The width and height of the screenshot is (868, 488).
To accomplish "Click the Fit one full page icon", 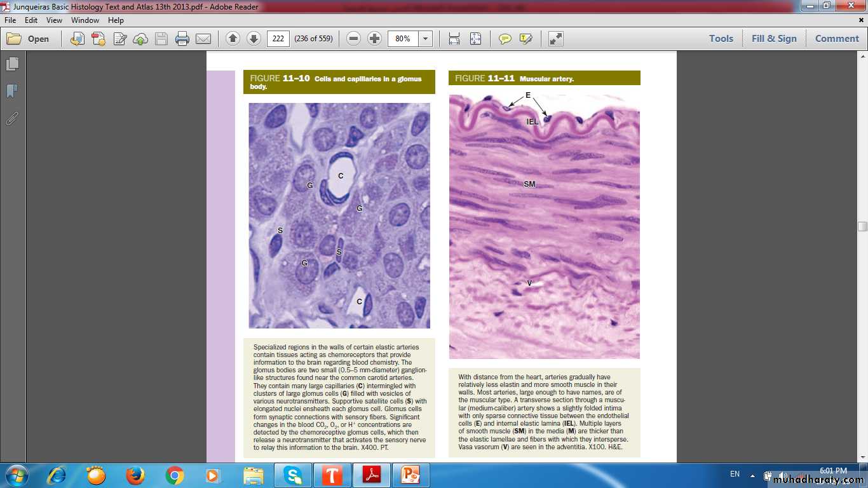I will point(475,39).
